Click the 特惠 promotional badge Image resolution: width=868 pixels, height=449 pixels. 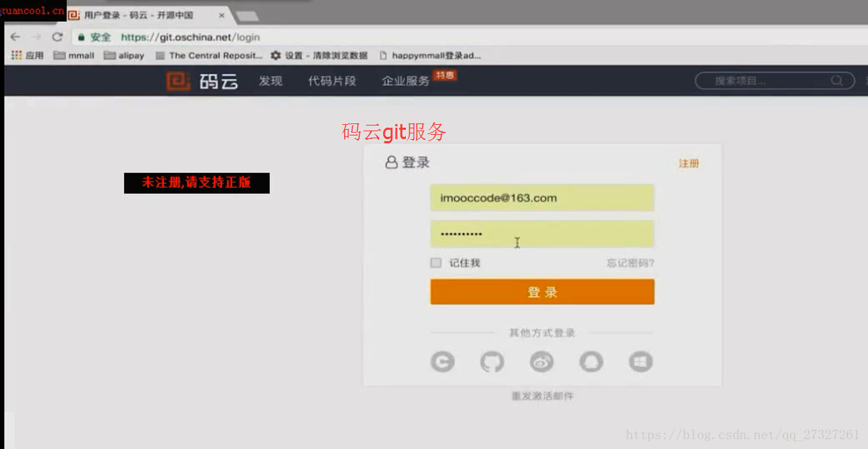[x=445, y=75]
